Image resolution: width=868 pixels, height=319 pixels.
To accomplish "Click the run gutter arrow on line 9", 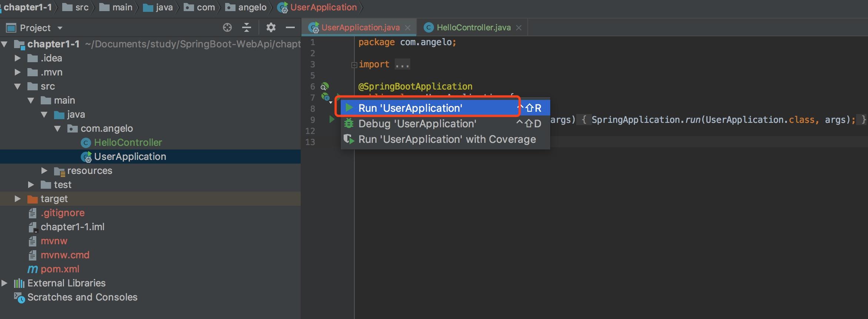I will pyautogui.click(x=332, y=120).
